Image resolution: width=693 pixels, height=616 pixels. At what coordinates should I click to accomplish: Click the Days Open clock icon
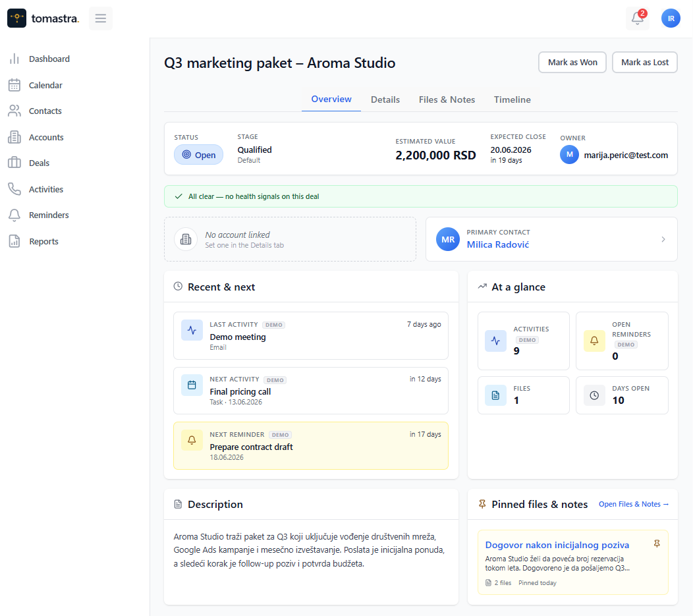pyautogui.click(x=594, y=395)
